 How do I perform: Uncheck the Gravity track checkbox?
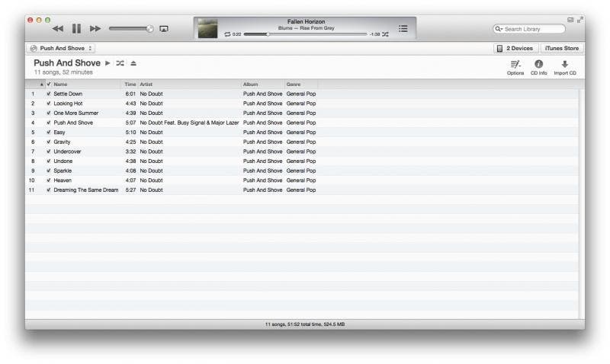pos(49,142)
